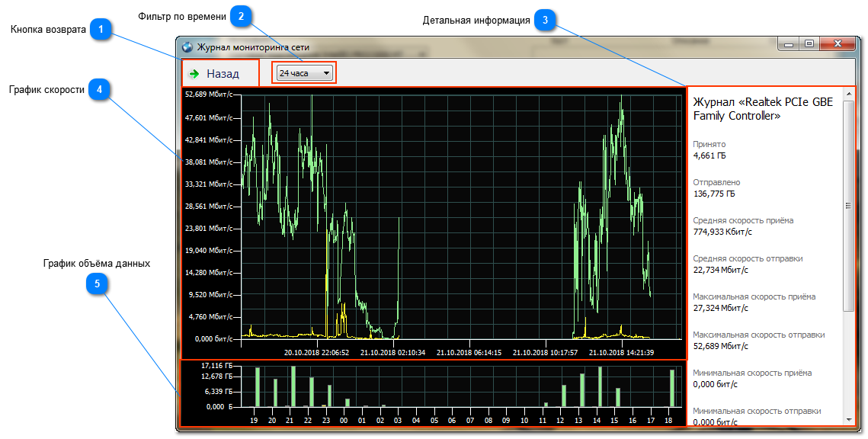Click the Средняя скорость приёма label

[x=744, y=220]
